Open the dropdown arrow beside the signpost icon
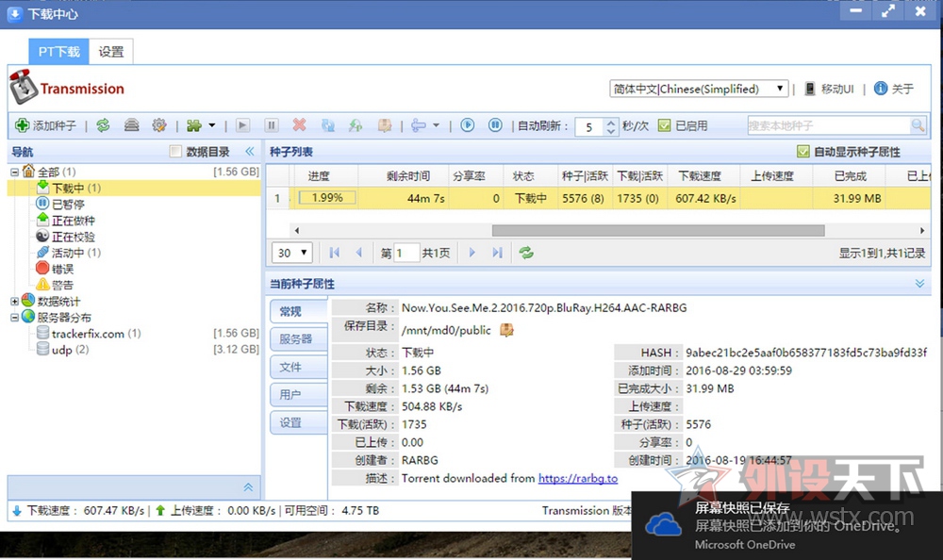943x560 pixels. click(x=436, y=125)
